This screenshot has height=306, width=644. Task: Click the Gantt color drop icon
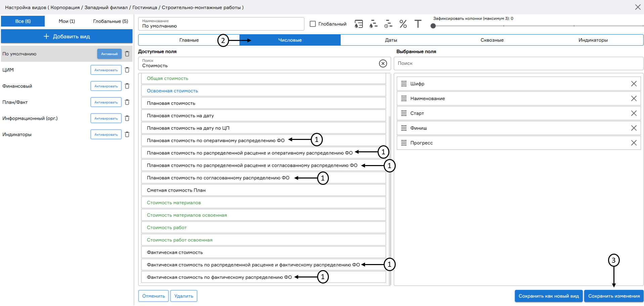[373, 24]
